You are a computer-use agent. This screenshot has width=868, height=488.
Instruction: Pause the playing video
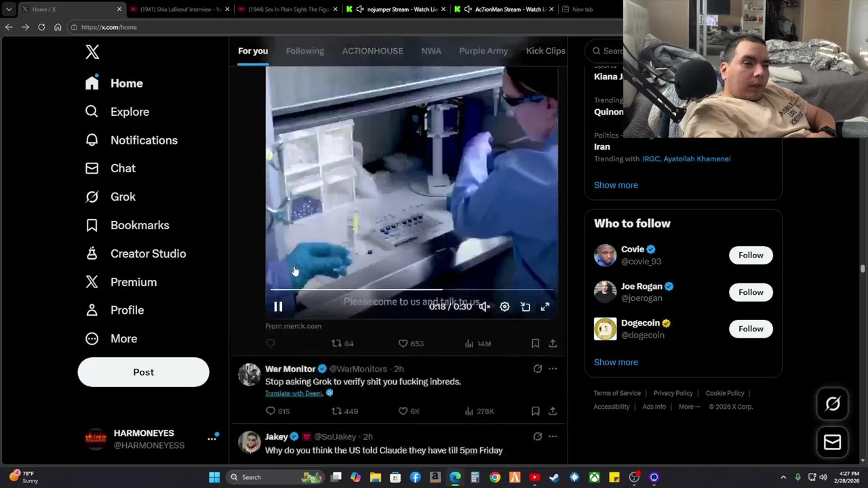pos(278,307)
